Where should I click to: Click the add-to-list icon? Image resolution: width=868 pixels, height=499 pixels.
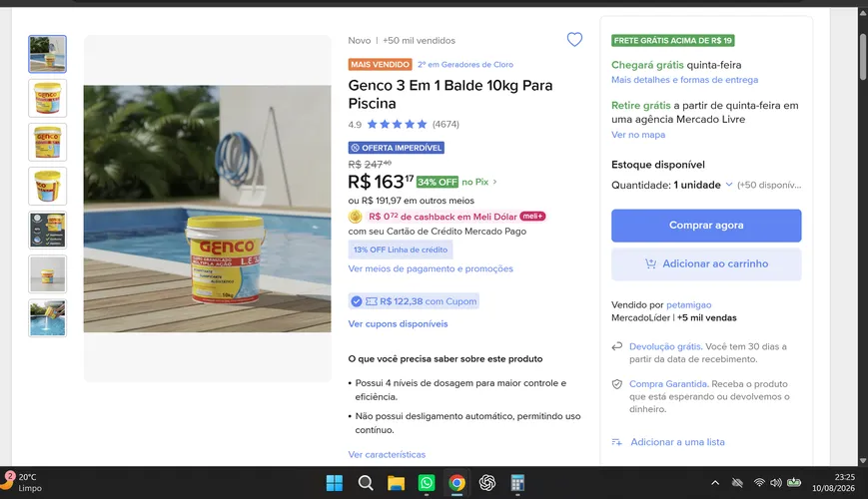616,442
